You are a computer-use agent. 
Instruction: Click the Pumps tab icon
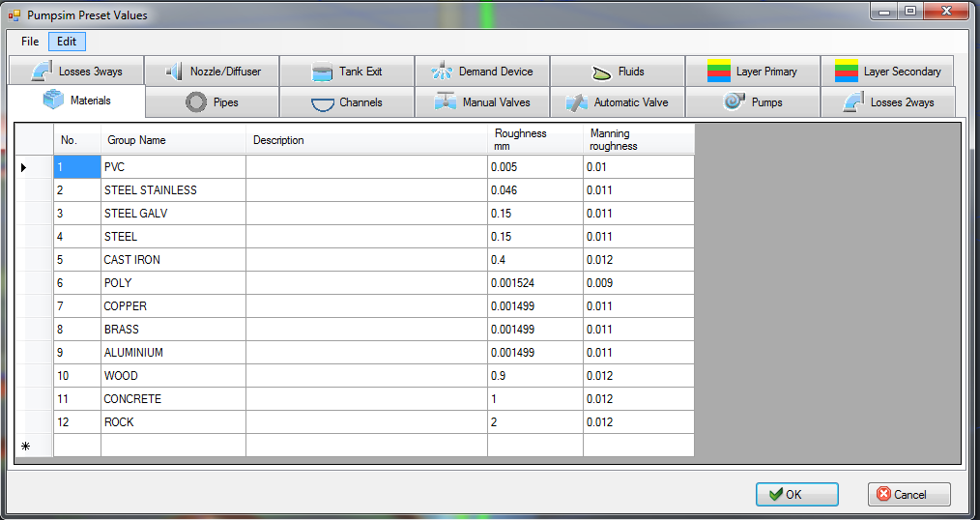click(735, 101)
